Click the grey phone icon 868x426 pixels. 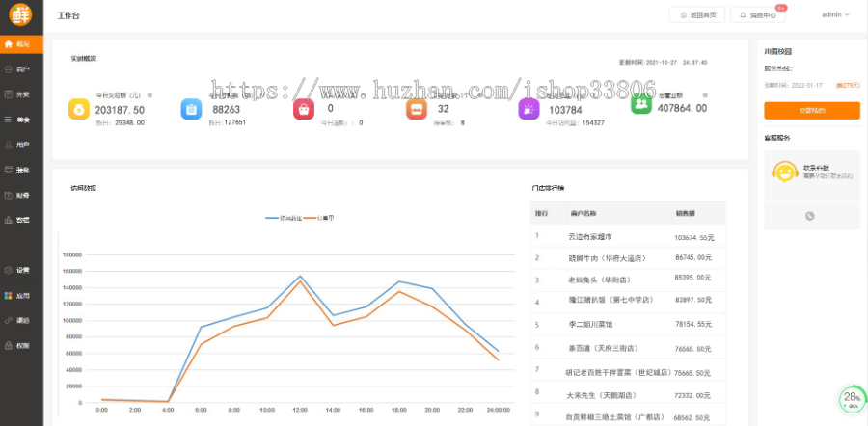tap(810, 216)
